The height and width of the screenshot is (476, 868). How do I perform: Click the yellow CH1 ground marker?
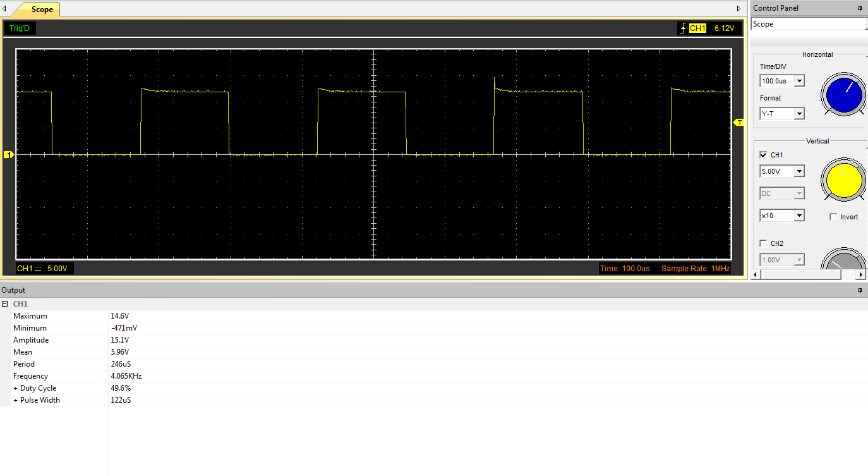9,154
